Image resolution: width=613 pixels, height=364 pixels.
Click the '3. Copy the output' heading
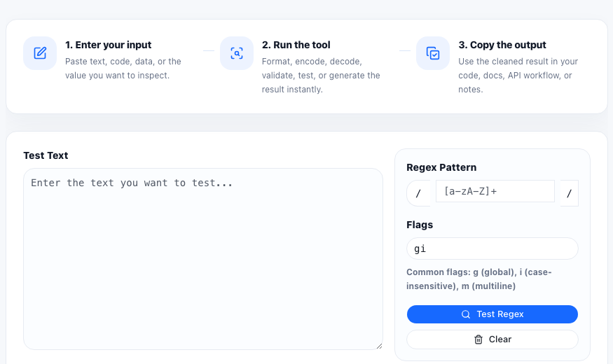click(x=502, y=45)
